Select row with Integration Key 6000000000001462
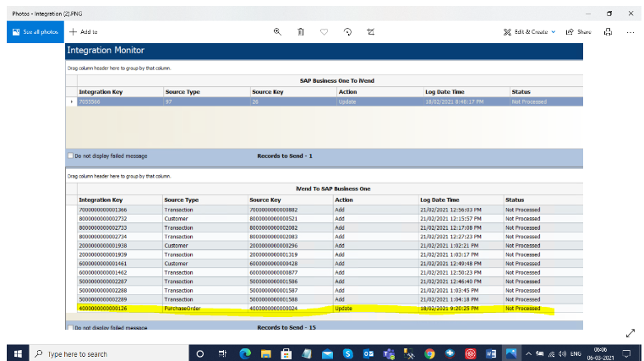The image size is (644, 361). 330,273
